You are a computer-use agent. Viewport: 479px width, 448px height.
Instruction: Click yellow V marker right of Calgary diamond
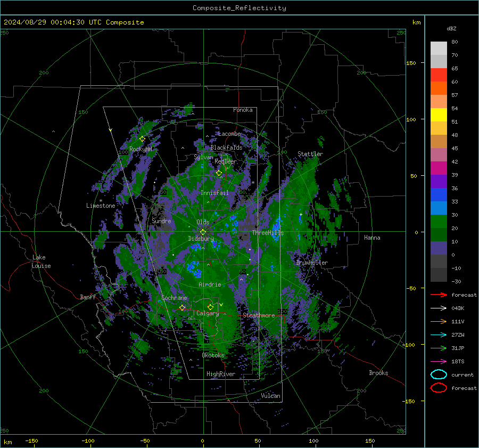(x=221, y=305)
